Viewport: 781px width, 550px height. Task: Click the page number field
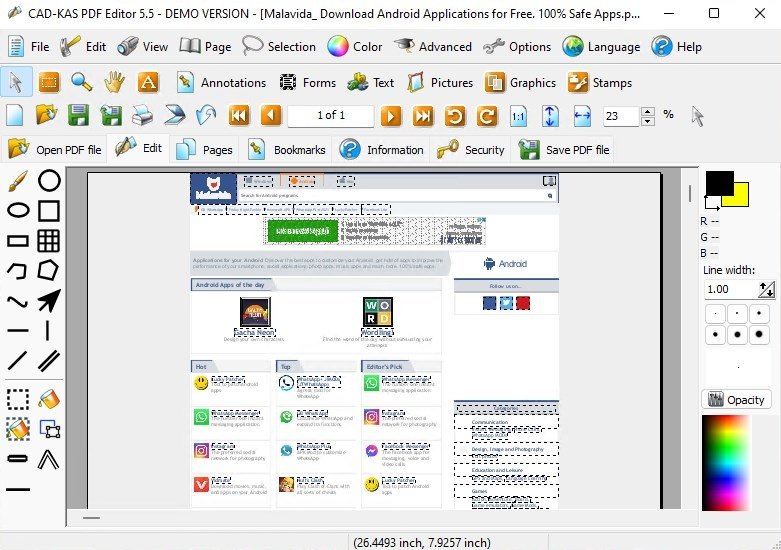tap(331, 116)
